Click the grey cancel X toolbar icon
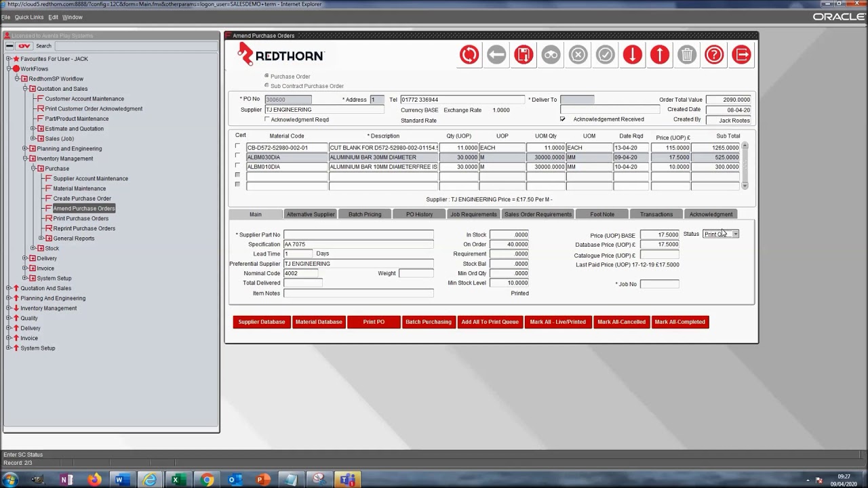The image size is (868, 488). pos(578,55)
